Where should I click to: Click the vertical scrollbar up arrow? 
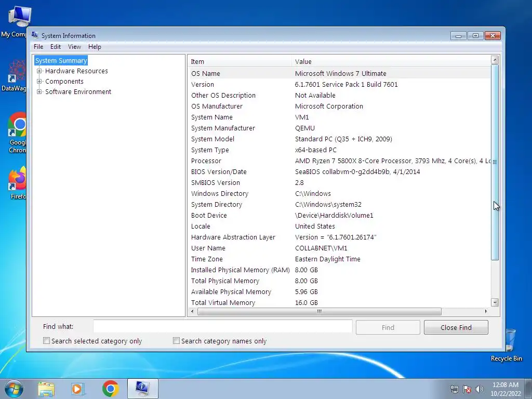click(495, 60)
